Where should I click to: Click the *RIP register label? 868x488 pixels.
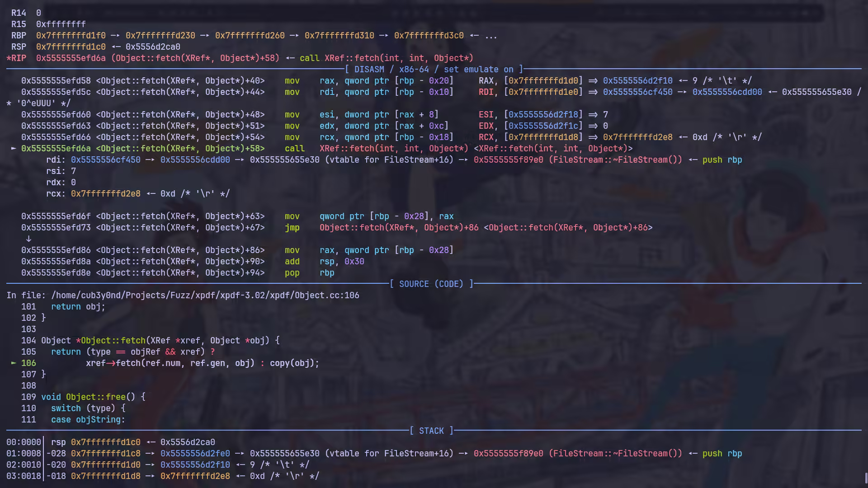click(x=17, y=58)
